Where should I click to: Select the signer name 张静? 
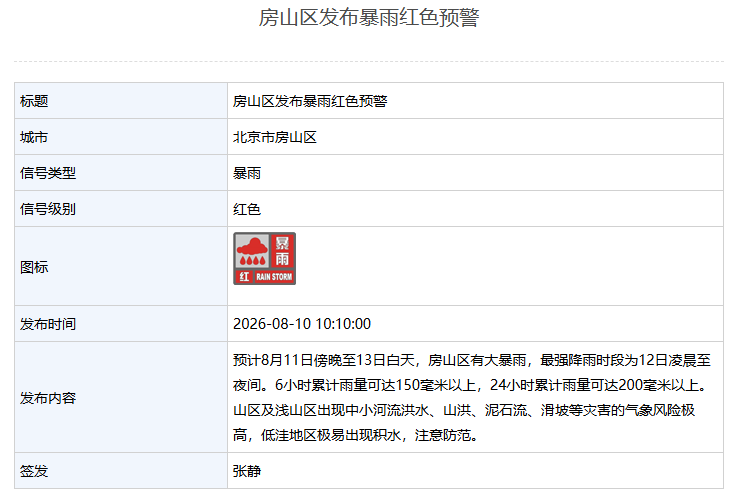[x=246, y=471]
